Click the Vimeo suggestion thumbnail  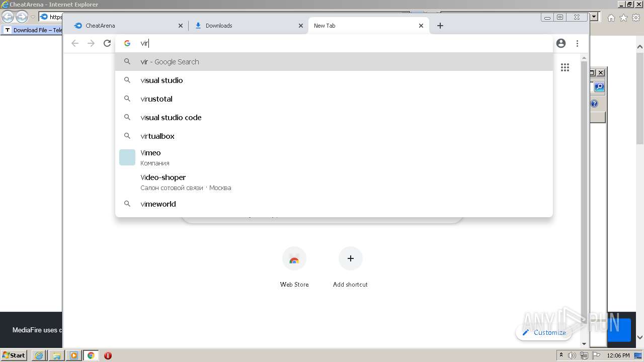[127, 157]
